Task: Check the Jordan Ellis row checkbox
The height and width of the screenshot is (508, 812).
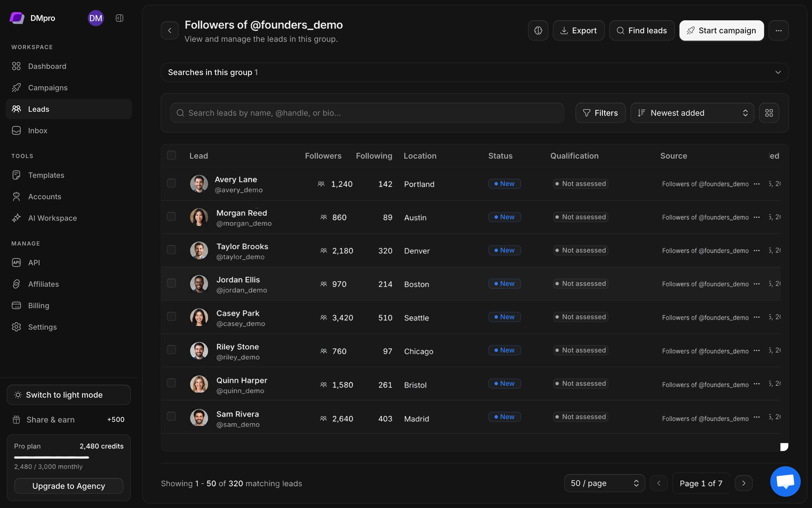Action: tap(171, 283)
